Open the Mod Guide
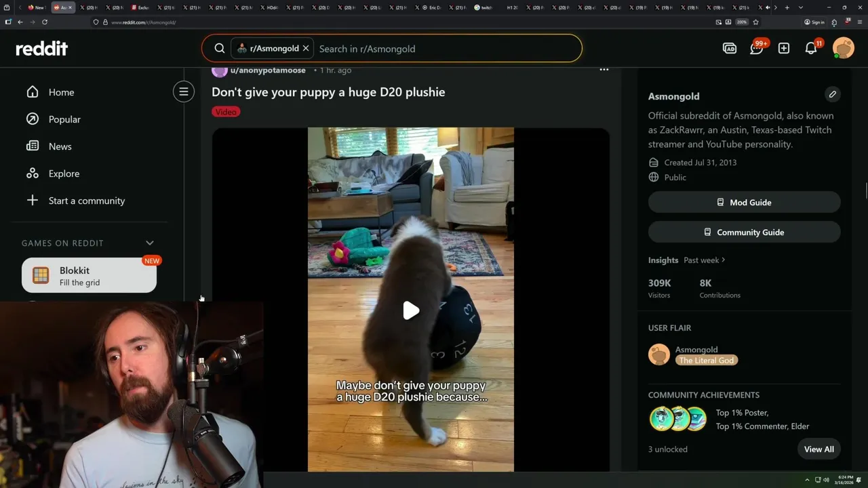Image resolution: width=868 pixels, height=488 pixels. pyautogui.click(x=744, y=202)
